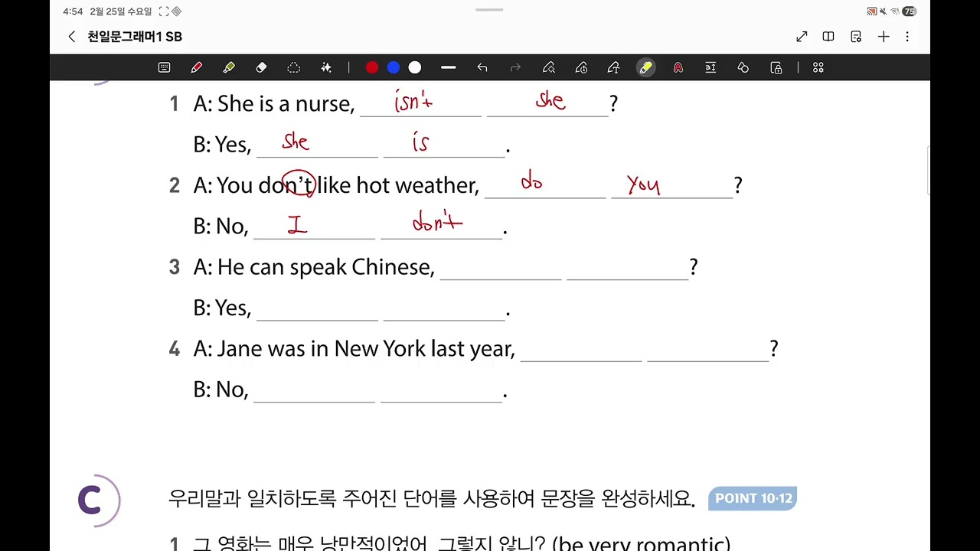This screenshot has width=980, height=551.
Task: Enter full screen with expand arrows
Action: click(802, 37)
